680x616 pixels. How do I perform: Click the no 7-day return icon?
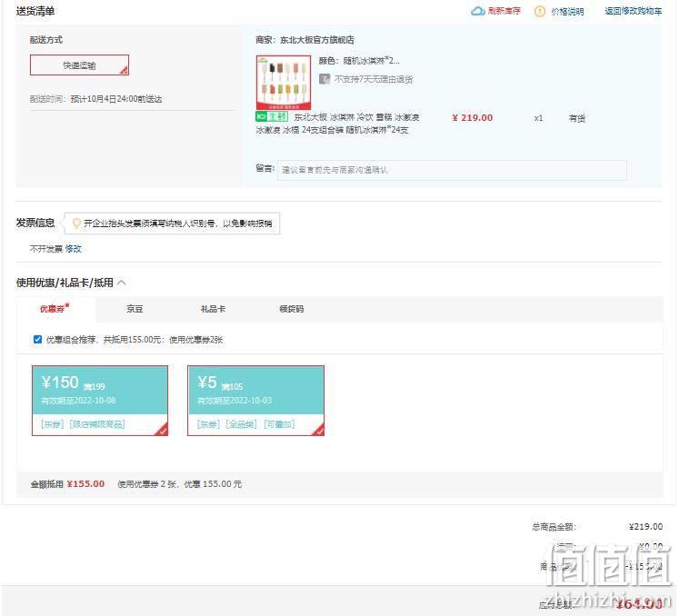(325, 79)
